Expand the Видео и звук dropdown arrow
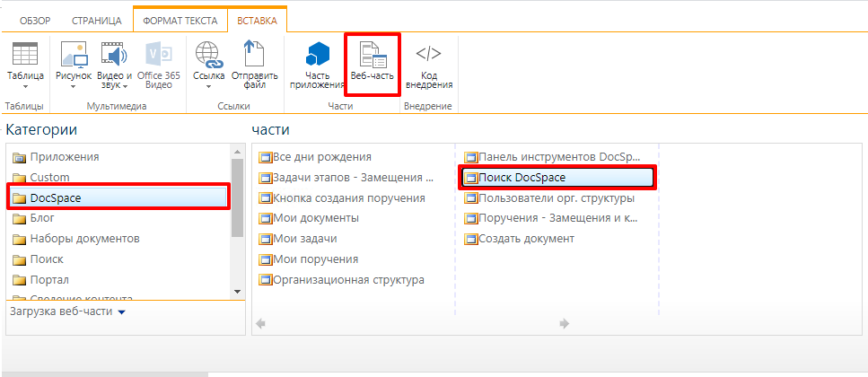This screenshot has width=868, height=377. pyautogui.click(x=125, y=86)
